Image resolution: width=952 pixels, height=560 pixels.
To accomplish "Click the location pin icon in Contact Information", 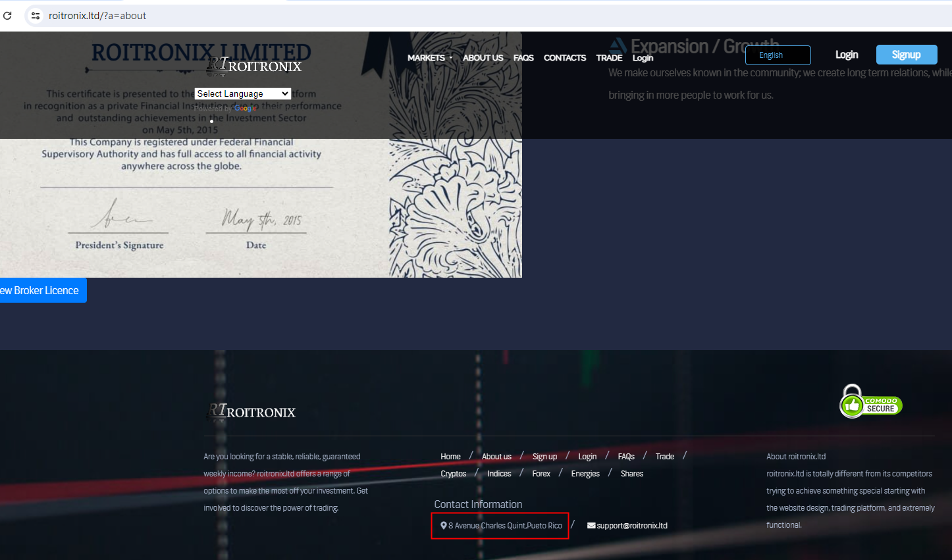I will pyautogui.click(x=444, y=526).
